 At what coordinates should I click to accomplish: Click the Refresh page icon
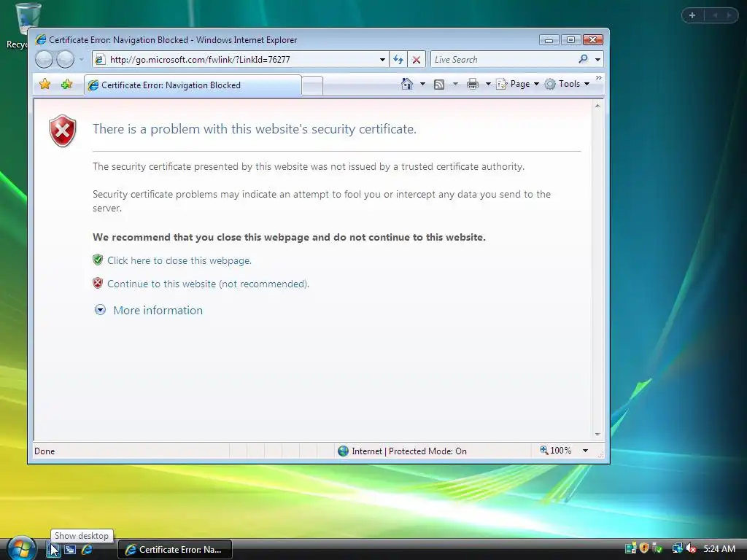[398, 60]
